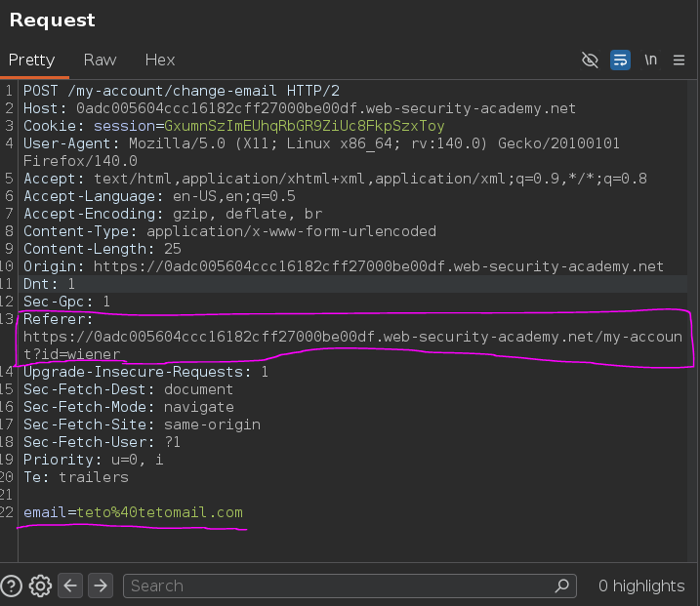700x606 pixels.
Task: Click the Accept-Encoding header line
Action: [173, 214]
